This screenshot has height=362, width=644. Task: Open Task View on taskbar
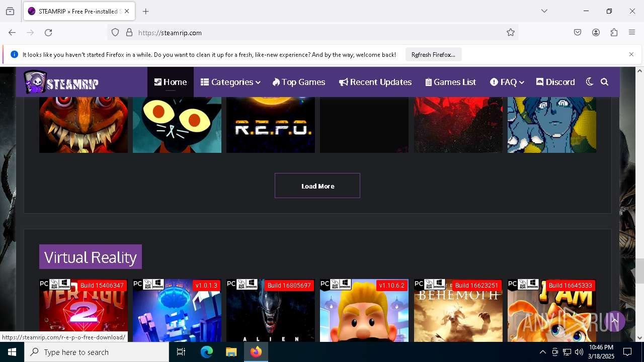[181, 352]
